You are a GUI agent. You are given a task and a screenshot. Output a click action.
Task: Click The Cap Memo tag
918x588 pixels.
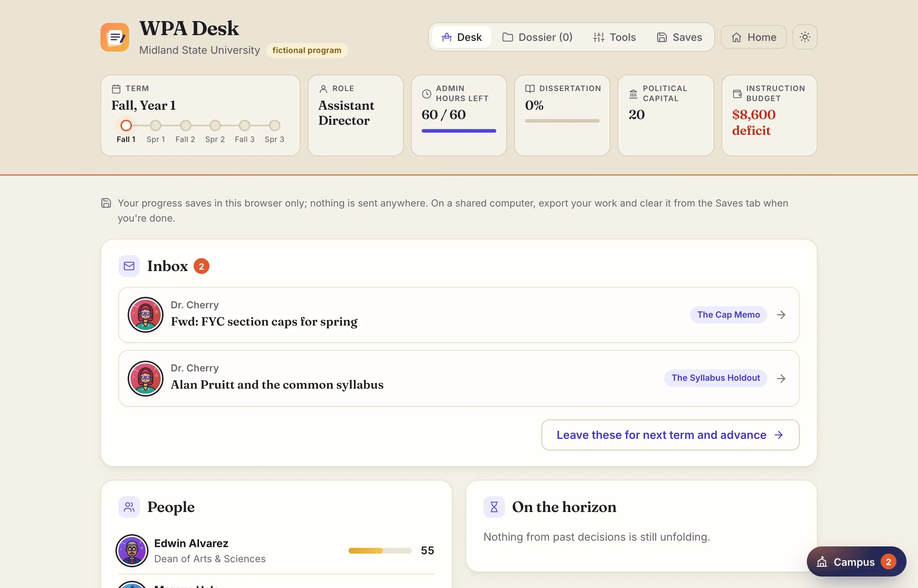point(728,315)
